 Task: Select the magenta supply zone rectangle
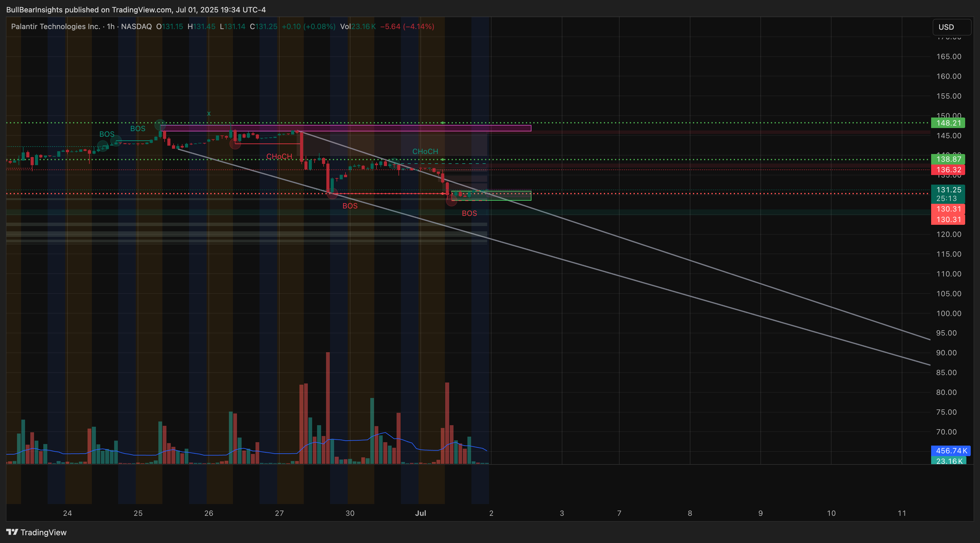[x=346, y=128]
